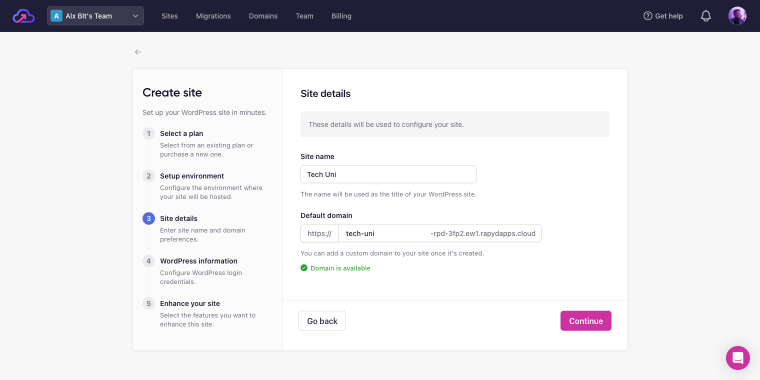Click the back arrow above the Create site card
The image size is (760, 380).
pyautogui.click(x=138, y=52)
